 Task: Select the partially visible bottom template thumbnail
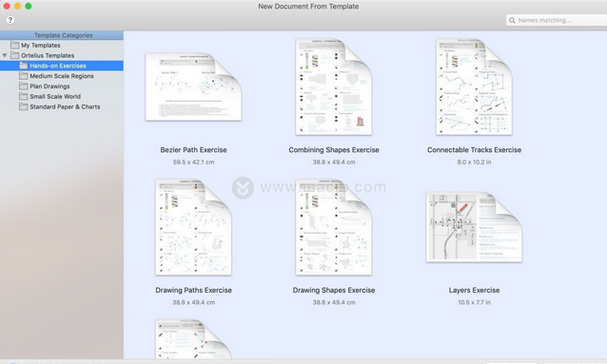(x=193, y=339)
